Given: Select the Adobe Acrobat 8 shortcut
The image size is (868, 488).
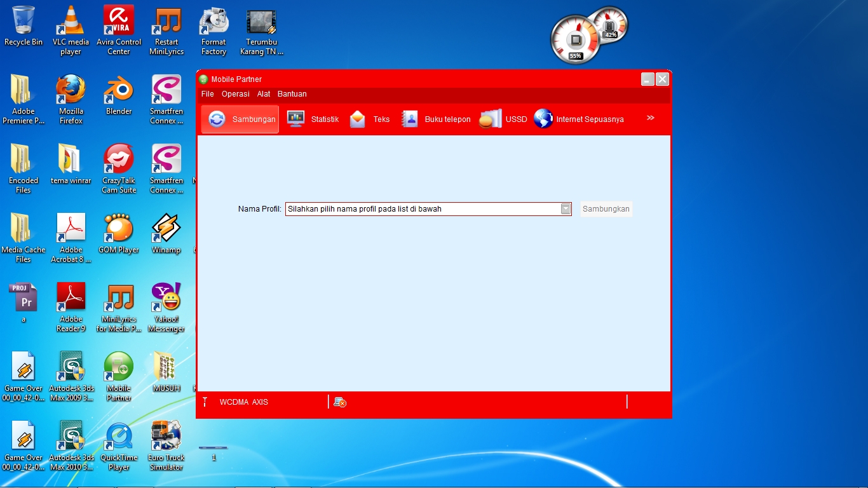Looking at the screenshot, I should pyautogui.click(x=71, y=238).
